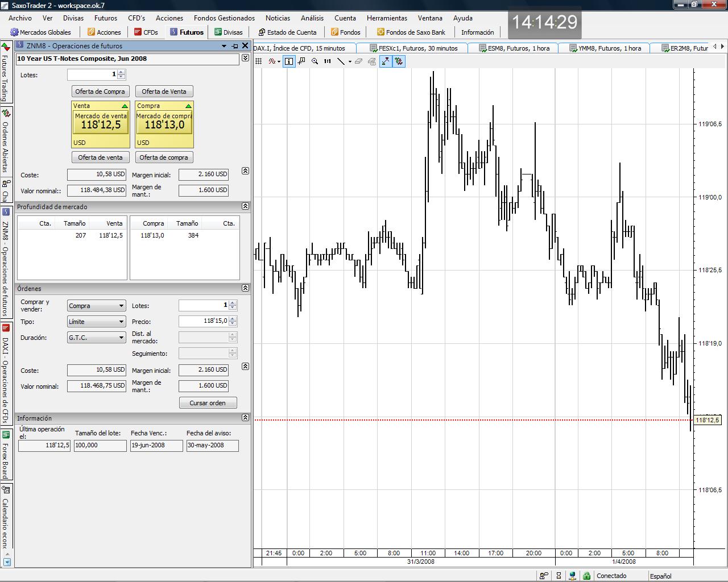Toggle the auto-scale chart button

[x=386, y=61]
